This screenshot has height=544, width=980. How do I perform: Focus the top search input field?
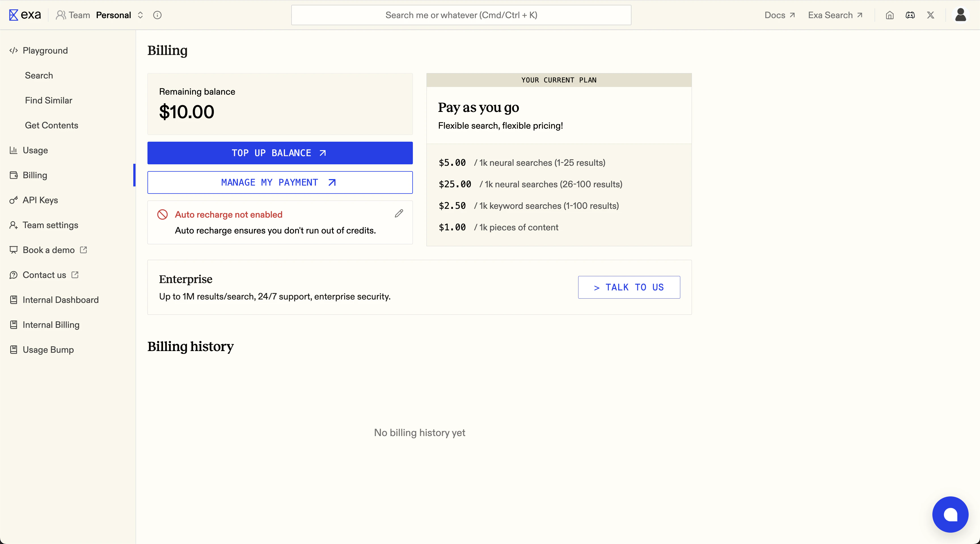(461, 15)
